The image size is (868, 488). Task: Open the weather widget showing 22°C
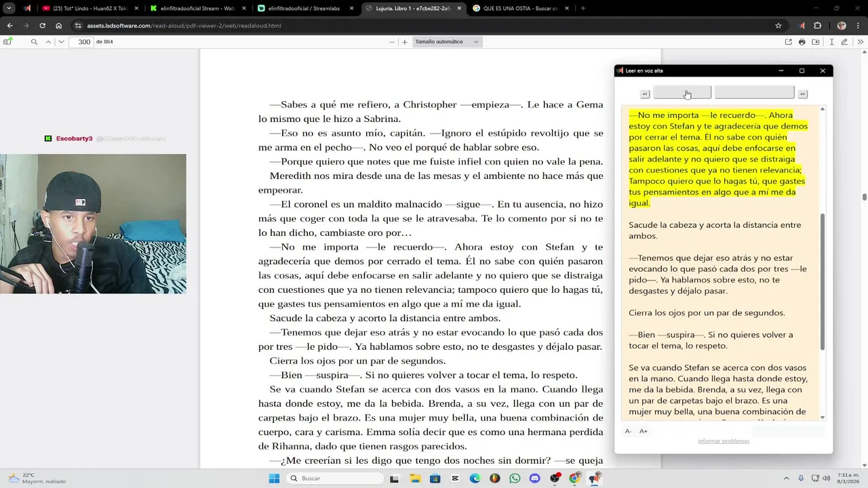37,478
